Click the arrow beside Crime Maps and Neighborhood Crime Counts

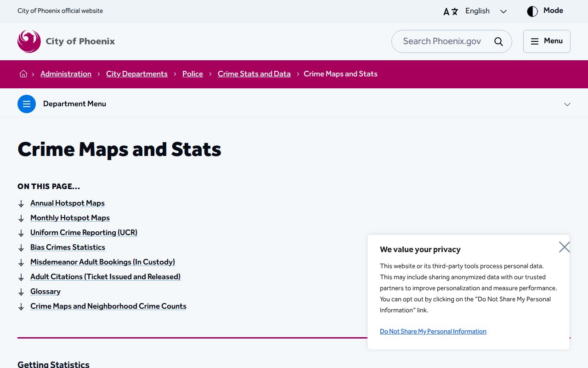tap(21, 307)
